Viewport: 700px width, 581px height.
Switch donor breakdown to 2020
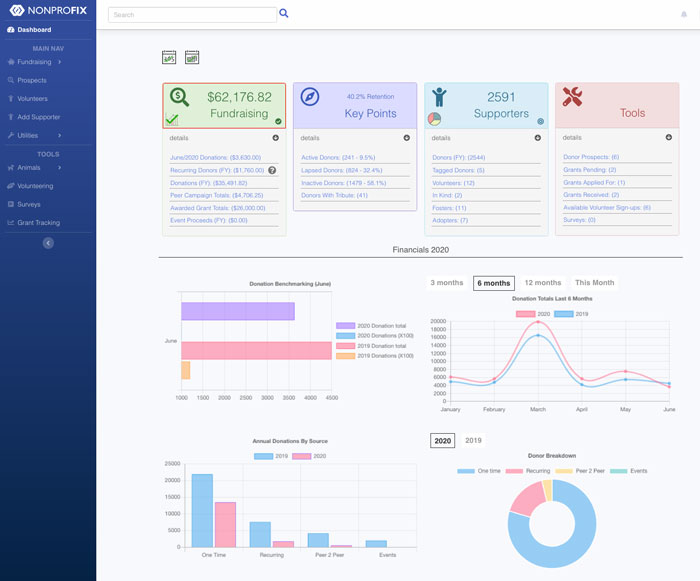tap(442, 441)
